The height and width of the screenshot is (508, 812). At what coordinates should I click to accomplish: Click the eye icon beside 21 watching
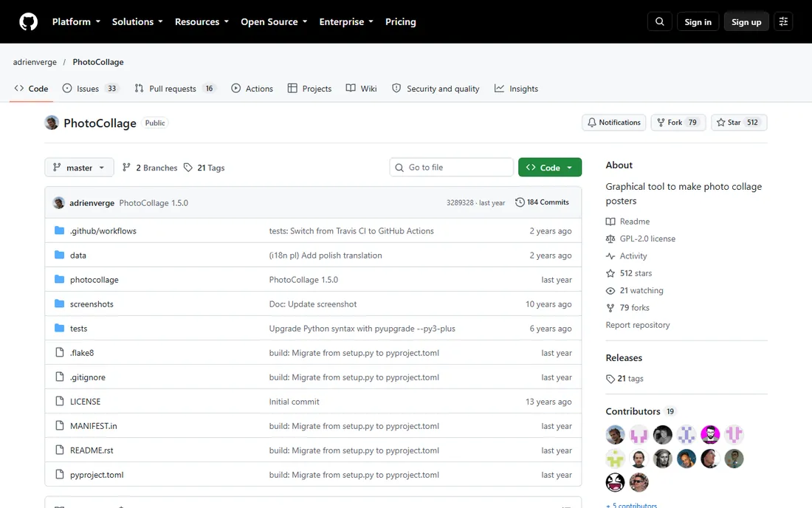click(610, 290)
